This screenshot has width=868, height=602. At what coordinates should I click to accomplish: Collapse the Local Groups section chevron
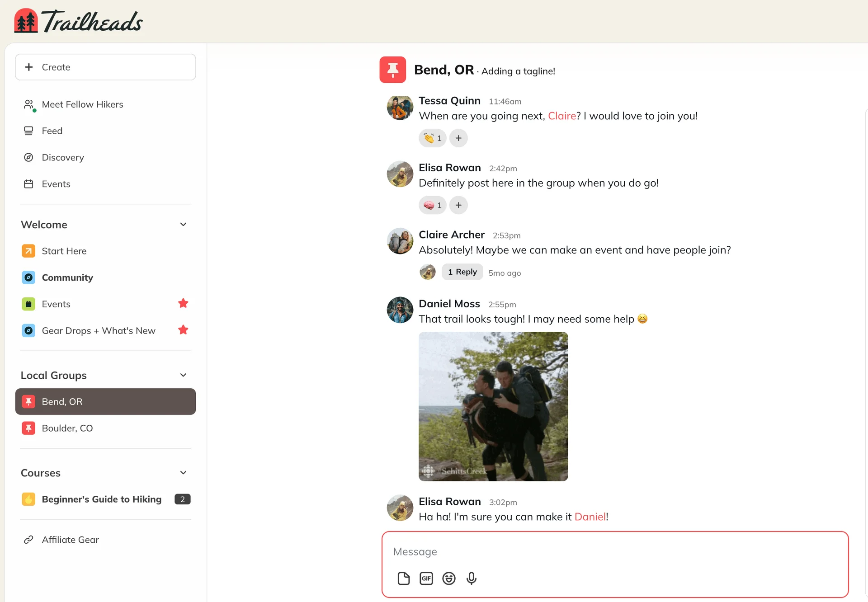(183, 375)
